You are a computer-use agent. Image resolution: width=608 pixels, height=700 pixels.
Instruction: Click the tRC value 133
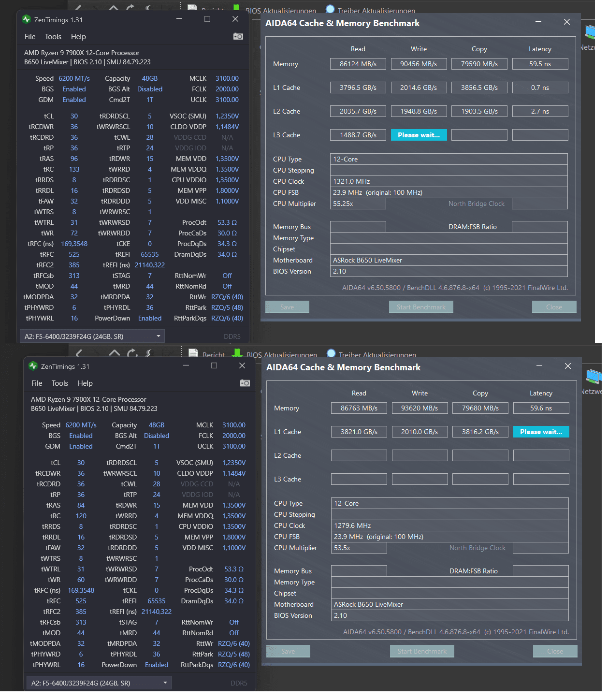pyautogui.click(x=74, y=169)
